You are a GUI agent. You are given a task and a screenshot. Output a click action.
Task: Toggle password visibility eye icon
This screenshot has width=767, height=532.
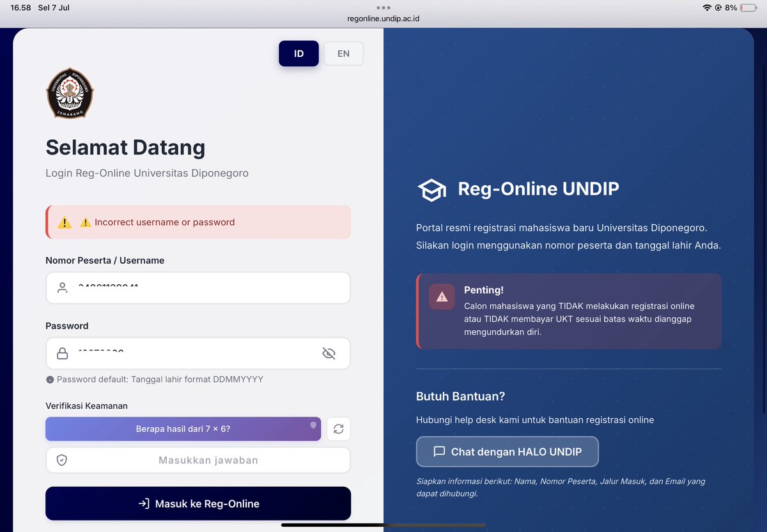coord(329,353)
